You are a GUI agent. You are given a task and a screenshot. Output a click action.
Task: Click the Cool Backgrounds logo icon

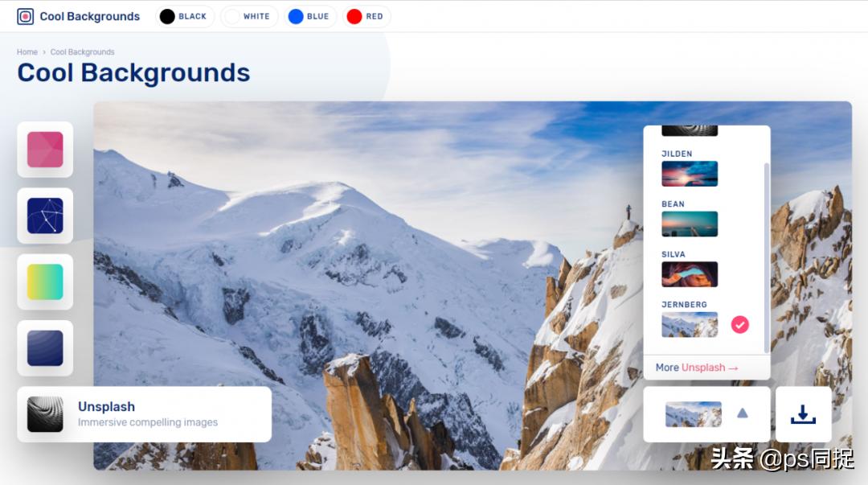coord(26,17)
